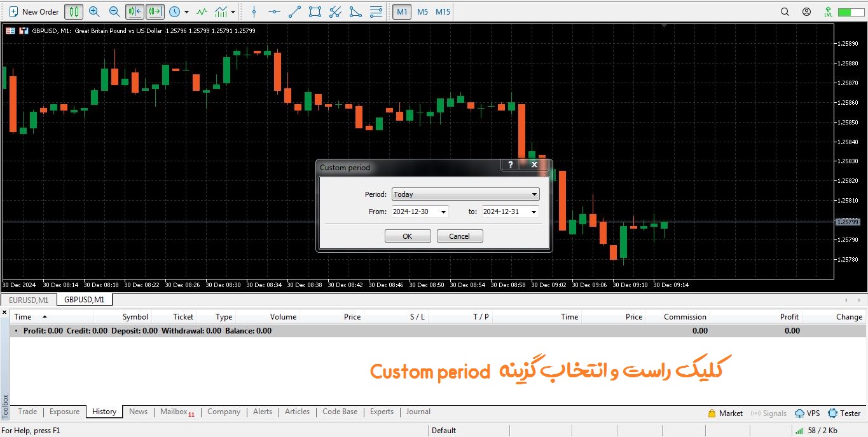Click the New Order button
Viewport: 868px width, 437px height.
point(34,11)
